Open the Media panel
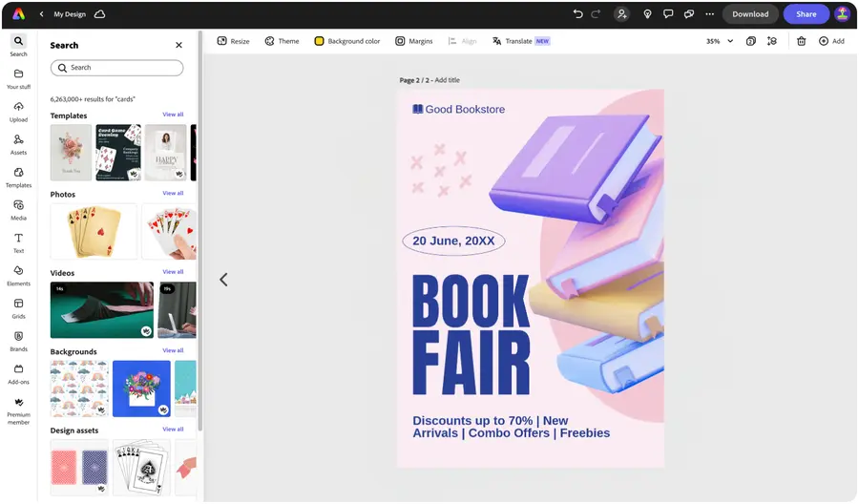859x504 pixels. pyautogui.click(x=19, y=210)
